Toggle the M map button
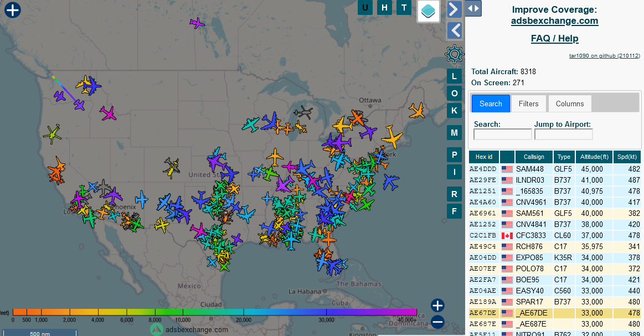This screenshot has width=644, height=336. click(x=454, y=133)
